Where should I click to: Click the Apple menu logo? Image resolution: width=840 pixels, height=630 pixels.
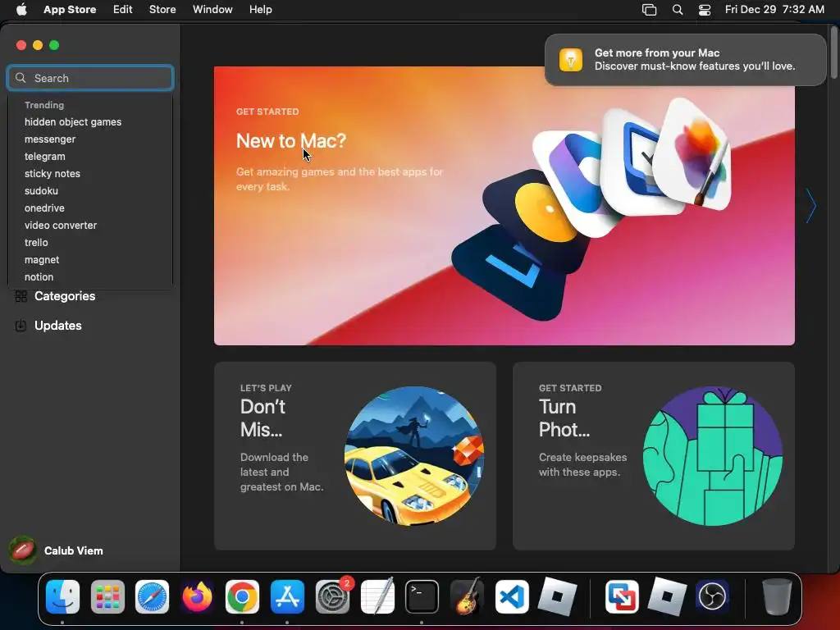tap(21, 9)
